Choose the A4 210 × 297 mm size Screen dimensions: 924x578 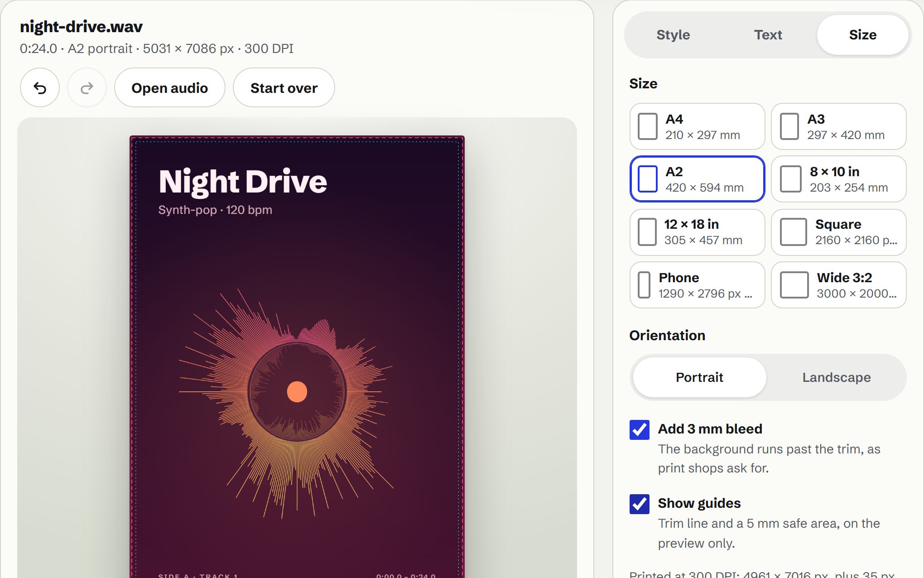(697, 126)
